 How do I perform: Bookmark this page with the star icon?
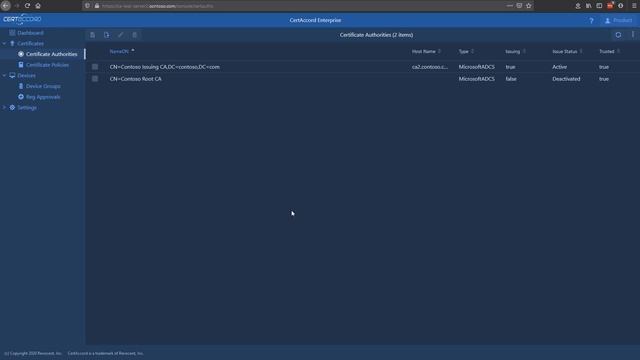[529, 6]
